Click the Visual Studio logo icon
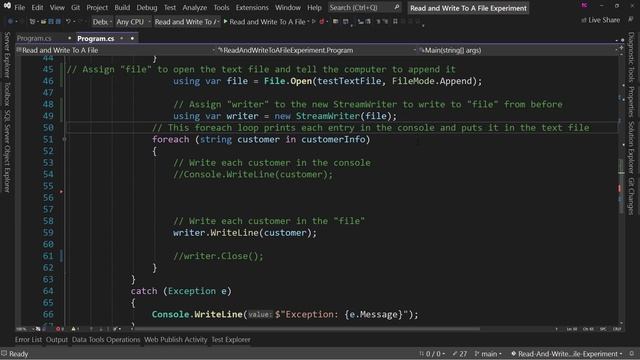This screenshot has height=360, width=640. (x=7, y=5)
